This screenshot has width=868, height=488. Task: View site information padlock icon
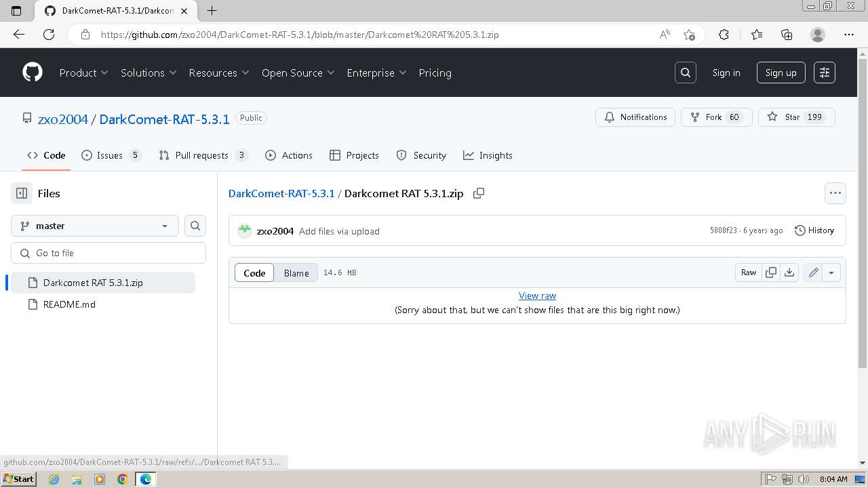click(85, 35)
